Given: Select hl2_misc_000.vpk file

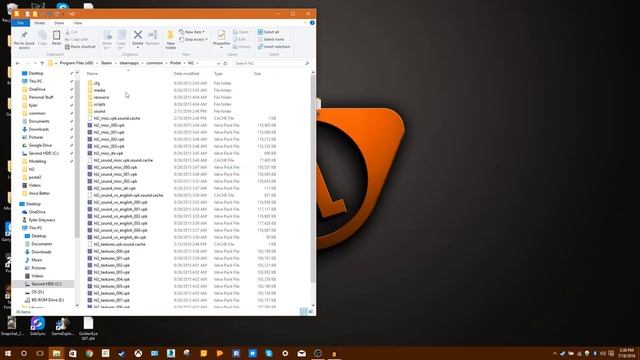Looking at the screenshot, I should pyautogui.click(x=109, y=125).
